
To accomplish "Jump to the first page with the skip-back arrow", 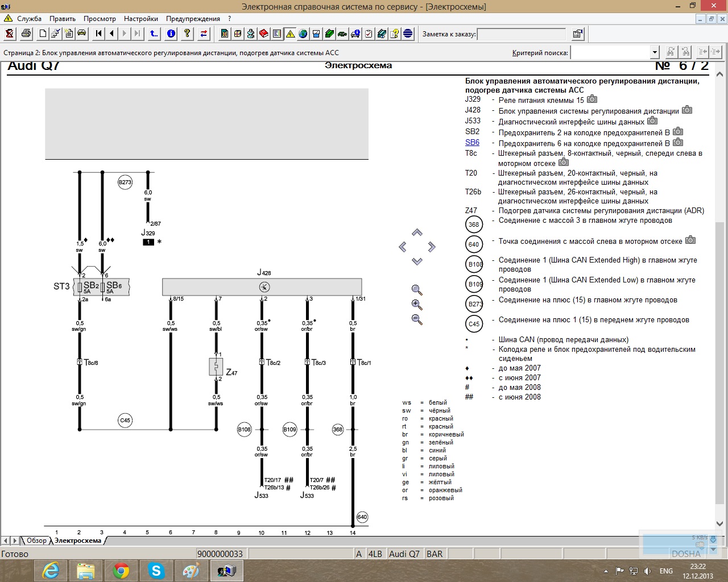I will pos(98,34).
